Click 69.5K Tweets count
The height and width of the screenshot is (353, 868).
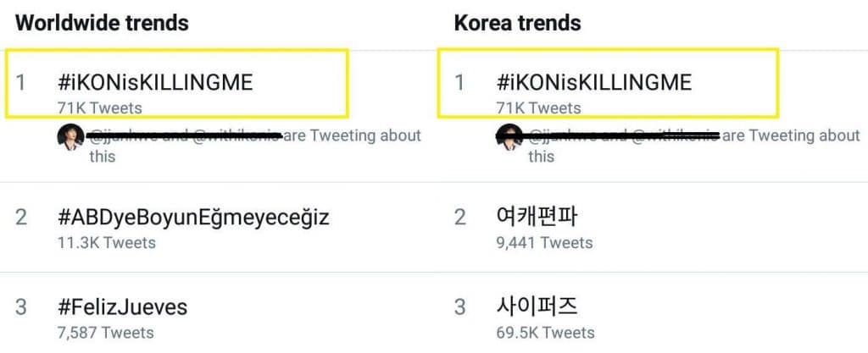click(545, 332)
